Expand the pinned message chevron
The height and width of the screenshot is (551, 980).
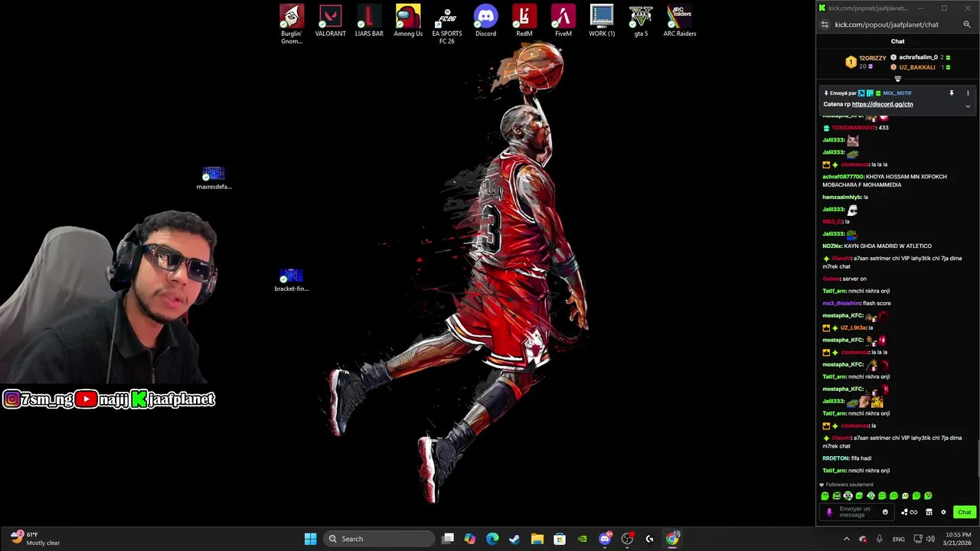pos(968,106)
